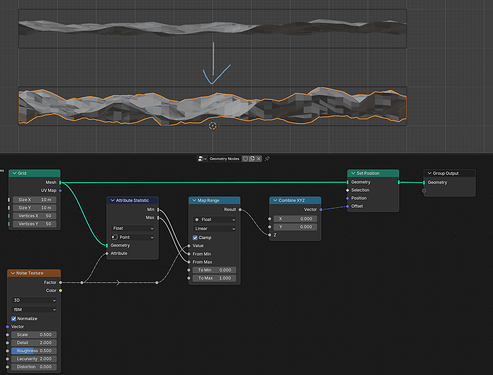
Task: Click the Detail field in Noise Texture
Action: pos(34,343)
